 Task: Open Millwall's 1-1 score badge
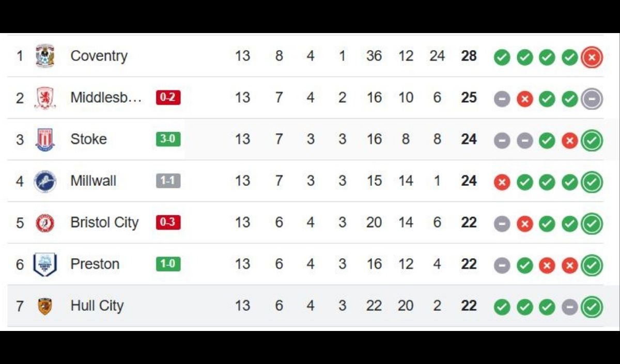pyautogui.click(x=168, y=181)
